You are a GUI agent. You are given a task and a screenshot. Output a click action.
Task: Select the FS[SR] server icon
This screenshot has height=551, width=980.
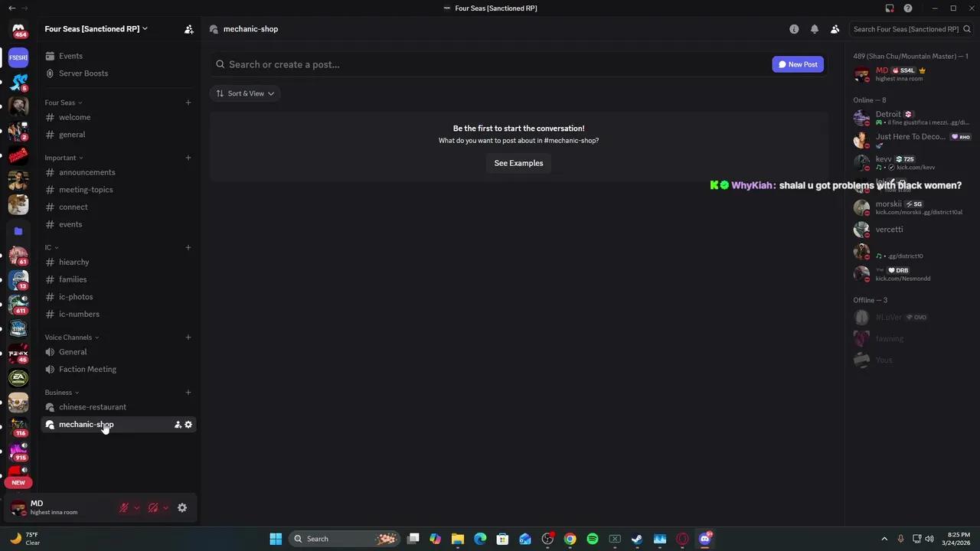18,57
